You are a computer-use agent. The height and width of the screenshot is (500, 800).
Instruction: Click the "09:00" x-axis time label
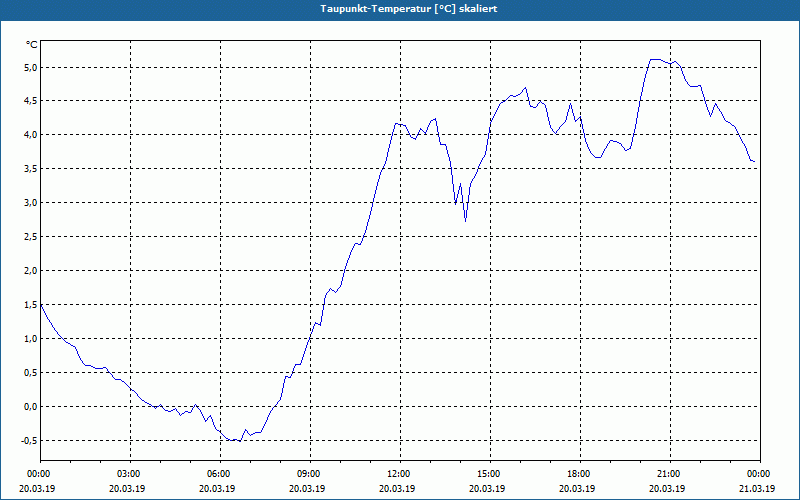click(307, 474)
